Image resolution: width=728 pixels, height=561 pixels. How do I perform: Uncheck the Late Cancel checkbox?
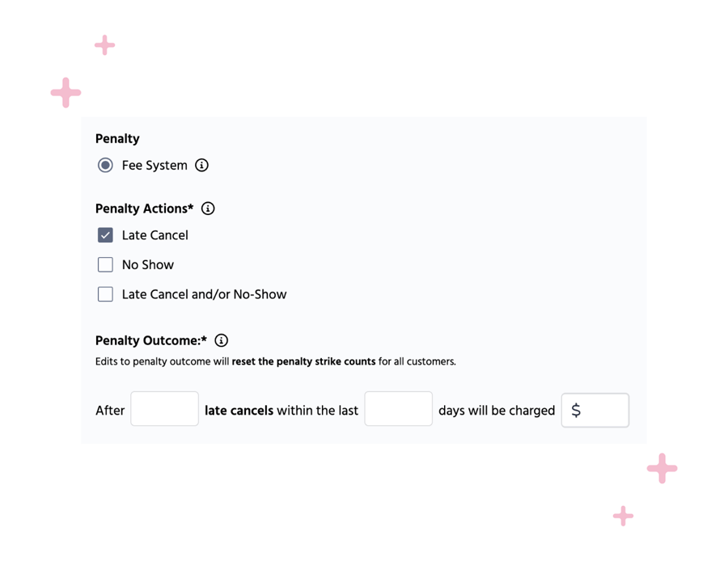[105, 234]
